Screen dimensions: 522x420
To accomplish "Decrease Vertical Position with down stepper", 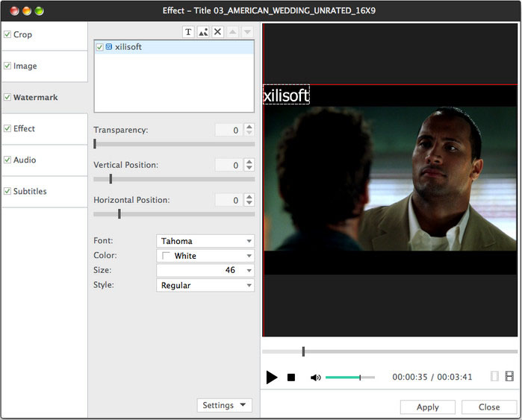I will tap(249, 168).
